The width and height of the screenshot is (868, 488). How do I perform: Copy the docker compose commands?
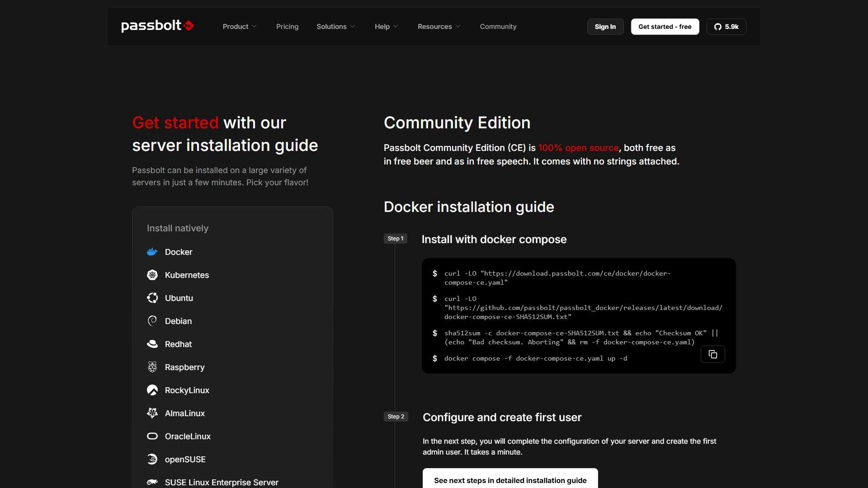pyautogui.click(x=713, y=355)
